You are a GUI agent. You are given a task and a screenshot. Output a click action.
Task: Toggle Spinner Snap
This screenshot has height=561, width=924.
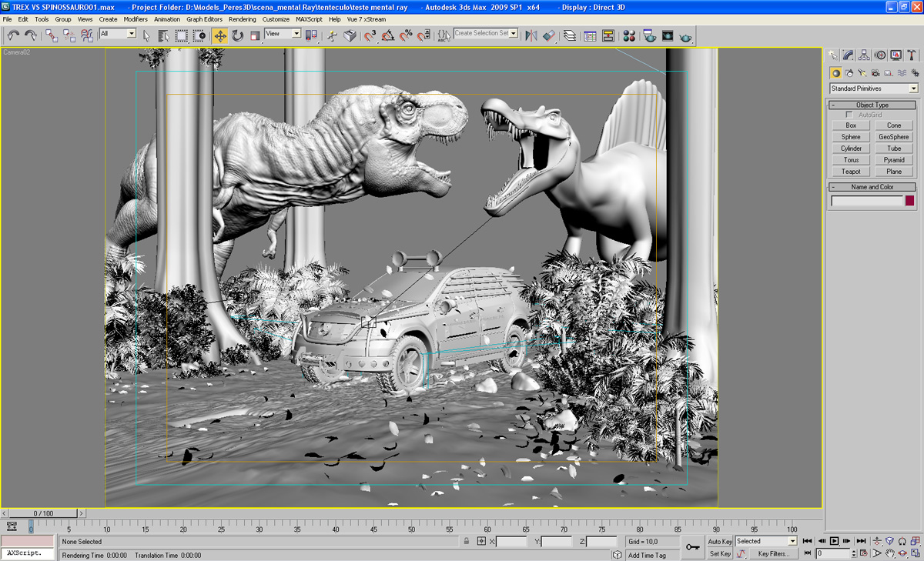pyautogui.click(x=423, y=35)
